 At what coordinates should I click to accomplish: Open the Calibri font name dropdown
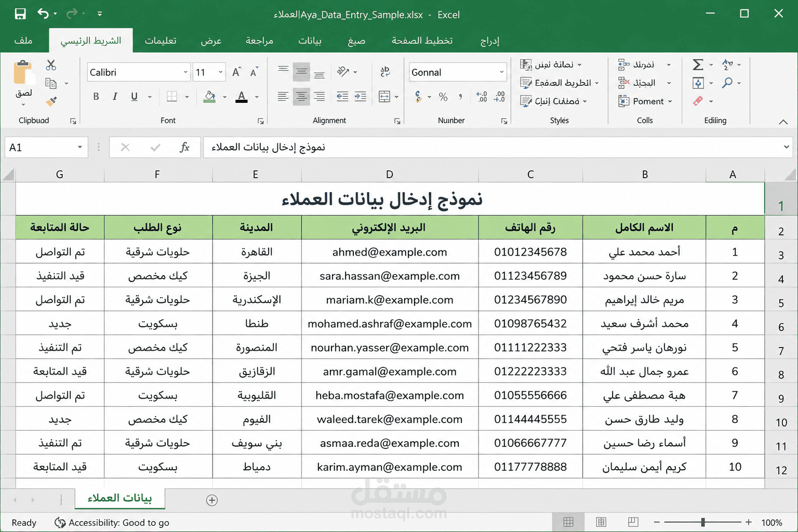click(185, 72)
